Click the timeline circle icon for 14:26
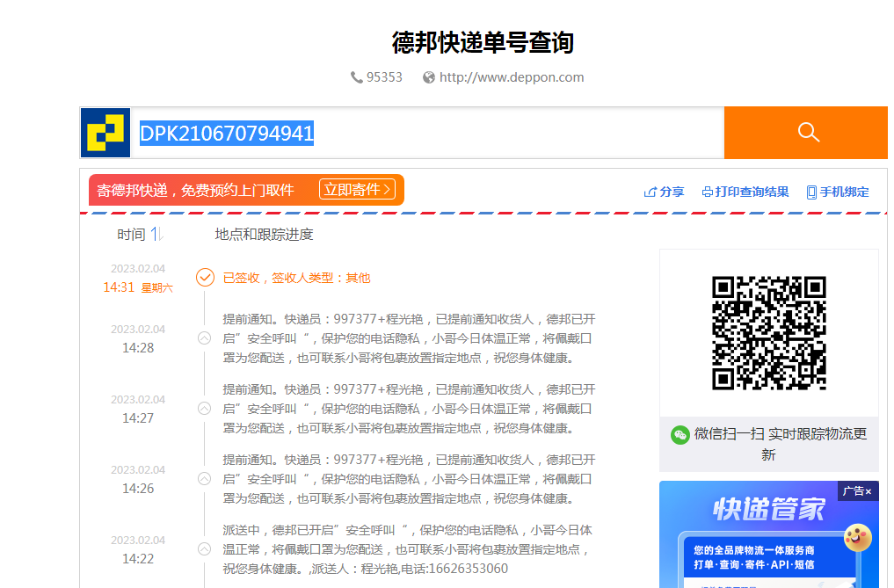This screenshot has width=894, height=588. click(x=204, y=478)
